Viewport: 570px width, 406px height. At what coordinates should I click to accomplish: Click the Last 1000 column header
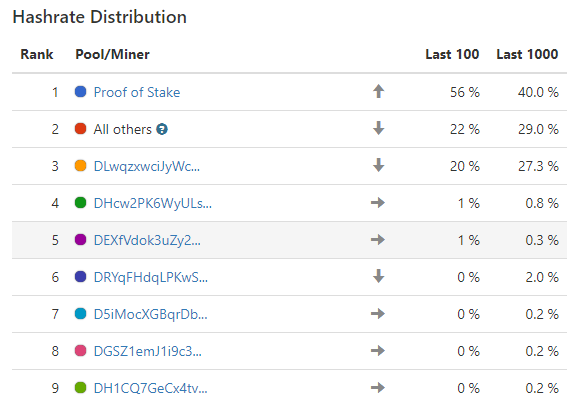click(527, 55)
